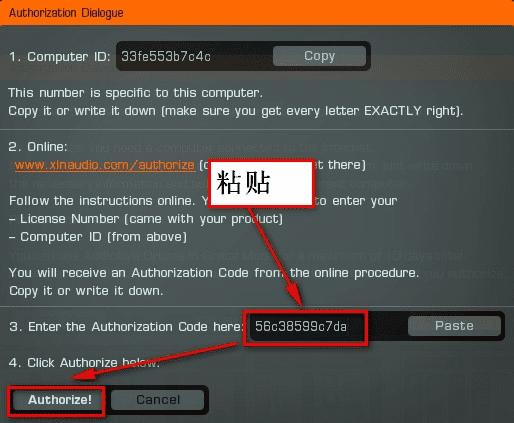
Task: Click the "2. Online:" step heading
Action: 38,147
